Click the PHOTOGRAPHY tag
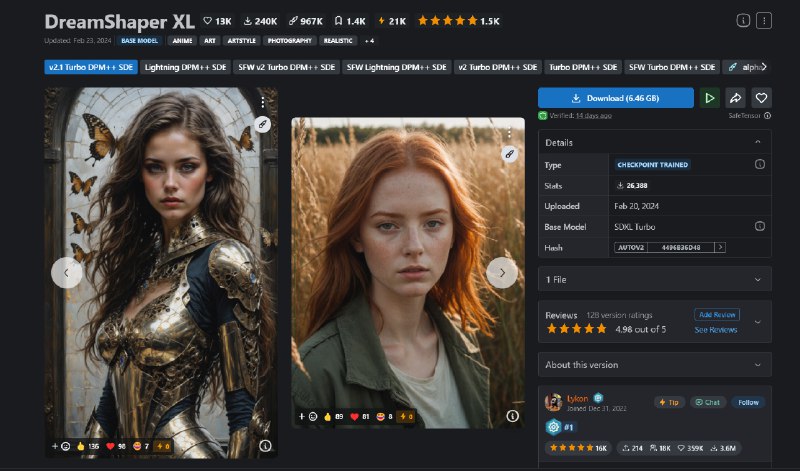Image resolution: width=800 pixels, height=471 pixels. point(289,41)
